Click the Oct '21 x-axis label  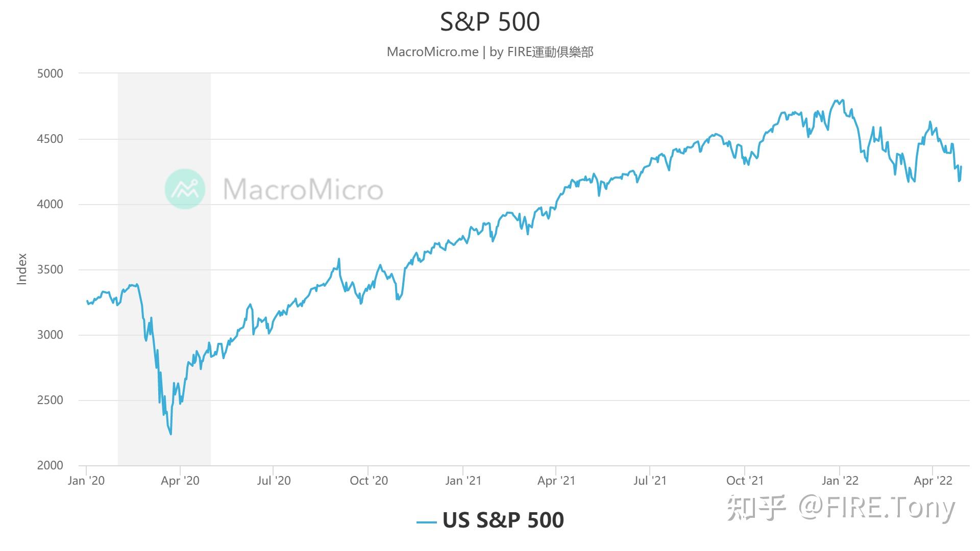(745, 481)
